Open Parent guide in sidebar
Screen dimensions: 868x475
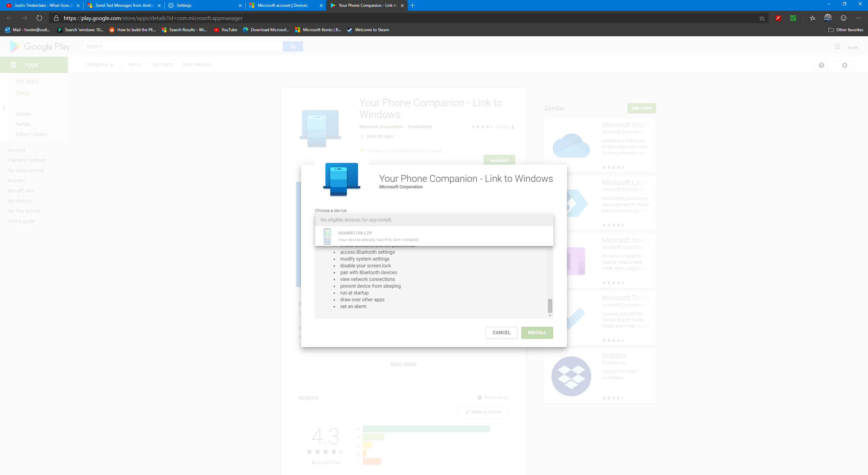click(x=21, y=221)
